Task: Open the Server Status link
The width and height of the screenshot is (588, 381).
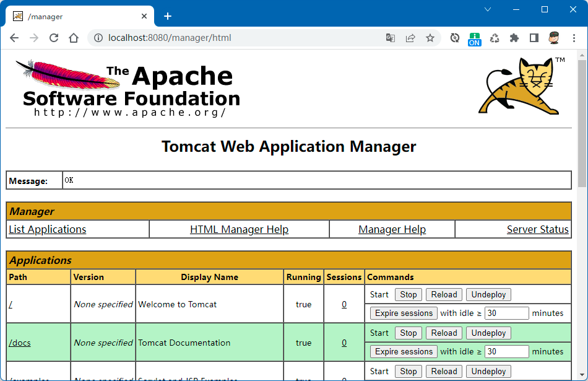Action: 537,229
